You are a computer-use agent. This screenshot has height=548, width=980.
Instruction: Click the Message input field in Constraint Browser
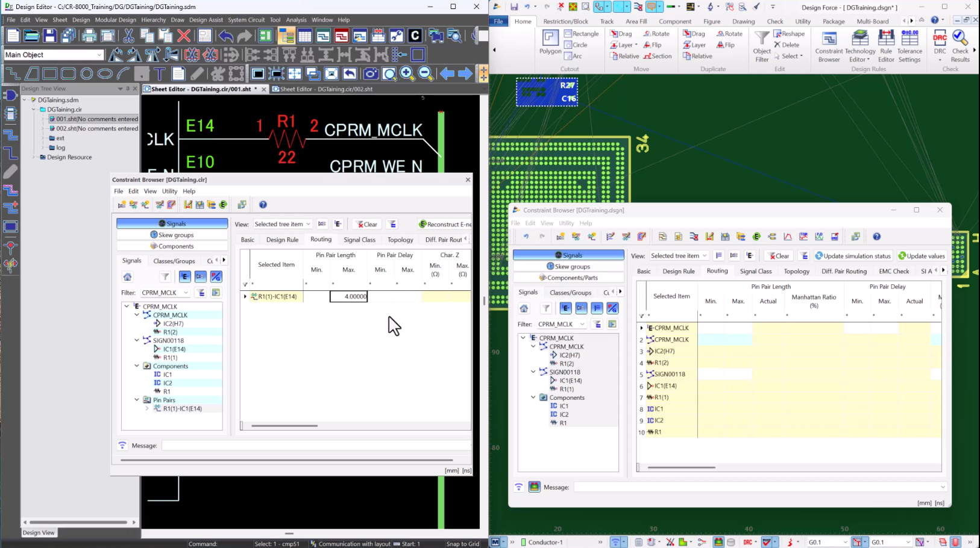pos(301,445)
